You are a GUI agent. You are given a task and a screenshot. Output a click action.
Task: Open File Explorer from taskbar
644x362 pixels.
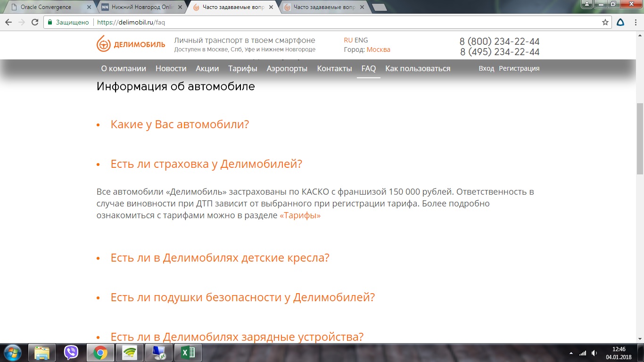point(41,352)
